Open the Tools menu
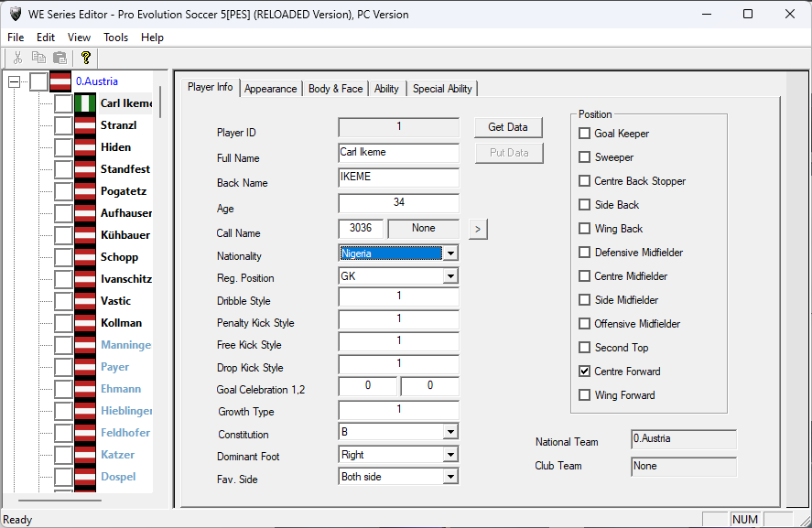Viewport: 812px width, 528px height. click(115, 38)
